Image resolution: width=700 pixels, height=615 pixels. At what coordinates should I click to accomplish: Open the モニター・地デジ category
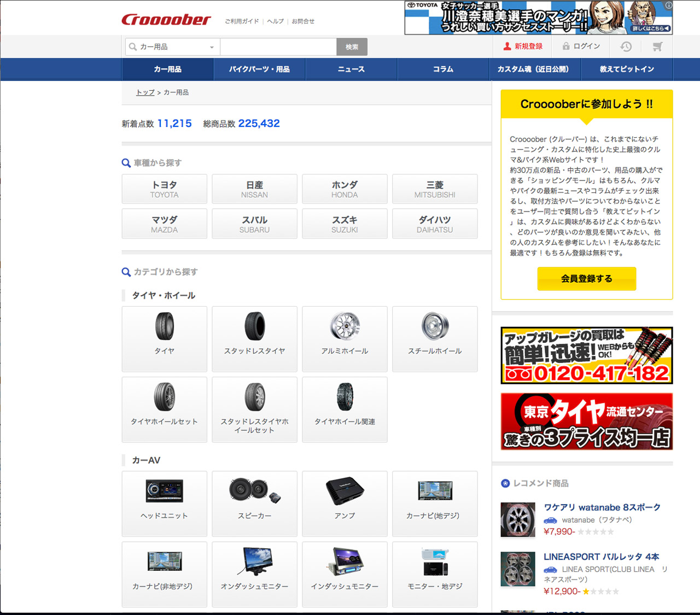pos(435,574)
